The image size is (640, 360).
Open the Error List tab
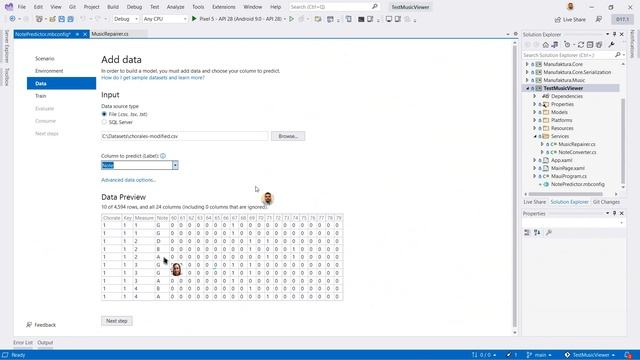tap(23, 342)
